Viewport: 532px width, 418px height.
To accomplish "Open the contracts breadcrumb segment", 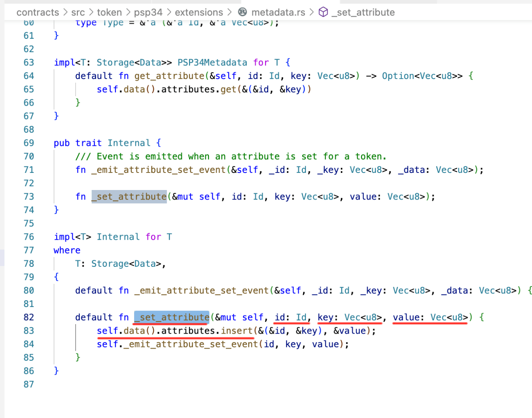I will [38, 13].
